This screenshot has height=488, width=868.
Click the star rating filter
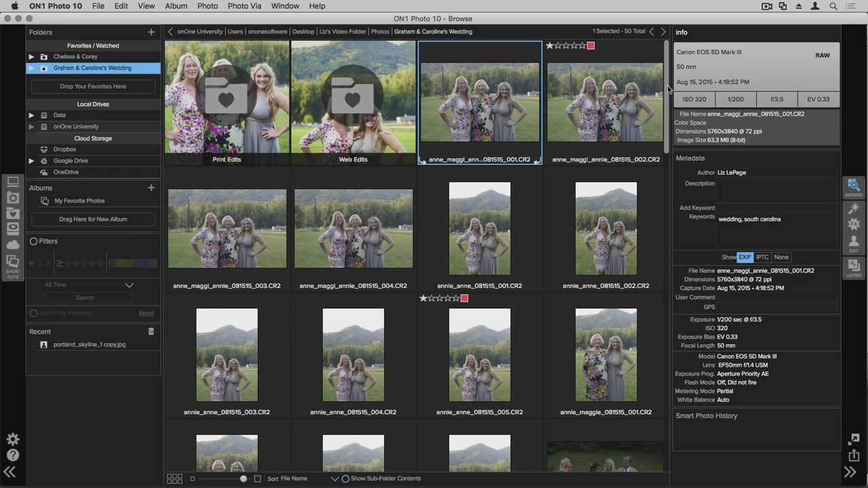point(80,263)
